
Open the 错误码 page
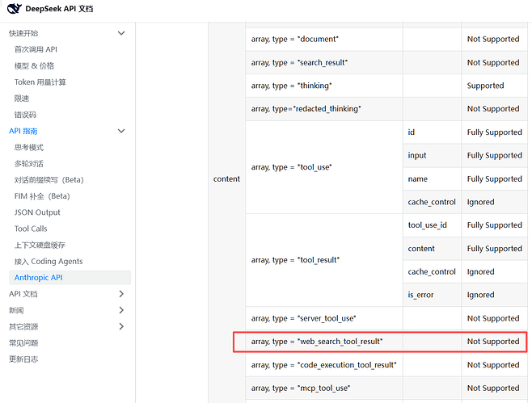pos(25,115)
